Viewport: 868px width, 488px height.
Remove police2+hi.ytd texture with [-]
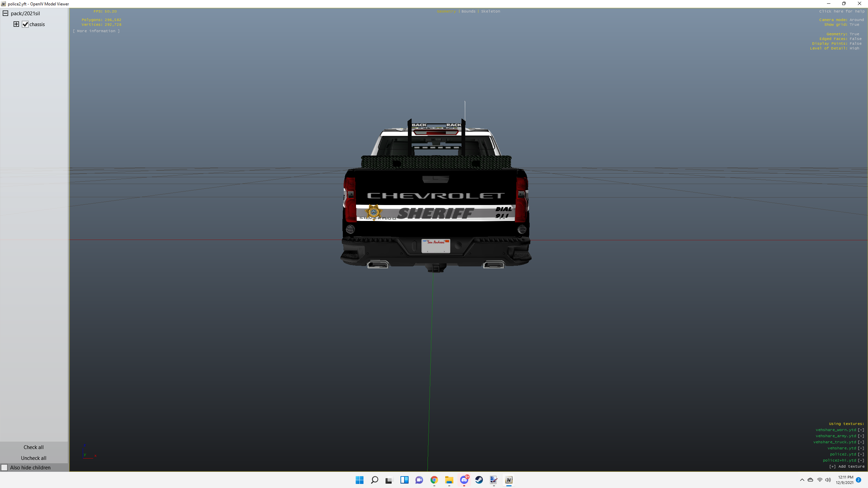(861, 460)
